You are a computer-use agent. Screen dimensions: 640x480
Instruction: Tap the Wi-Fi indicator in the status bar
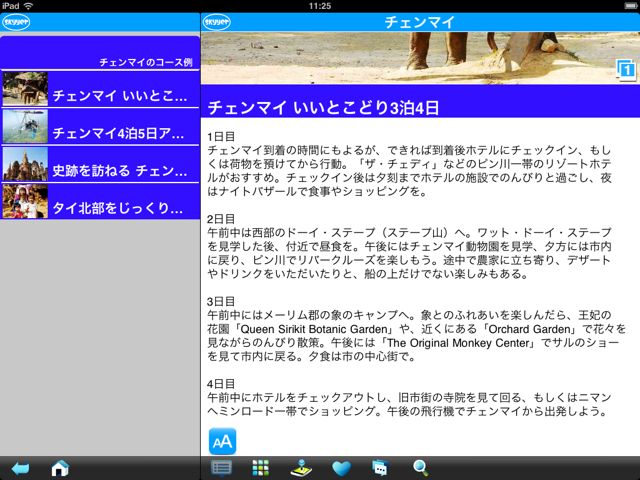tap(29, 6)
